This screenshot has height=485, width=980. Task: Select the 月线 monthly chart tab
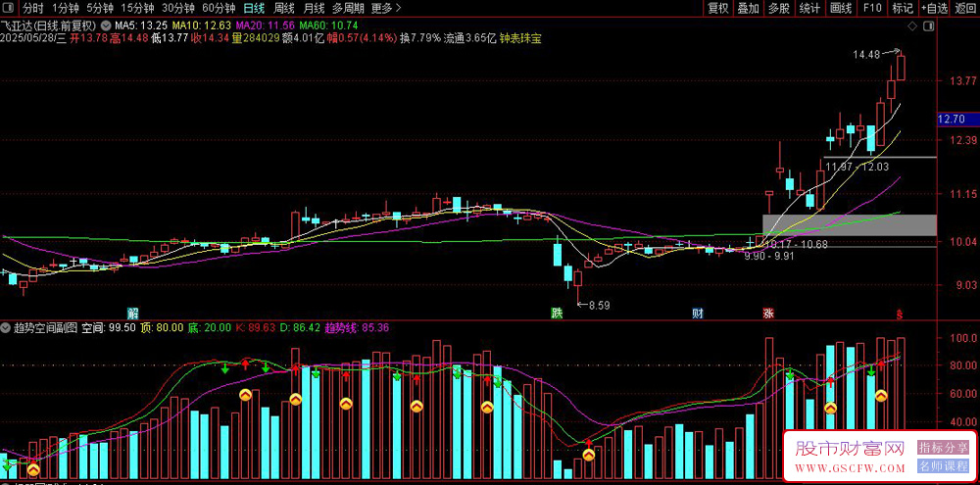tap(314, 8)
